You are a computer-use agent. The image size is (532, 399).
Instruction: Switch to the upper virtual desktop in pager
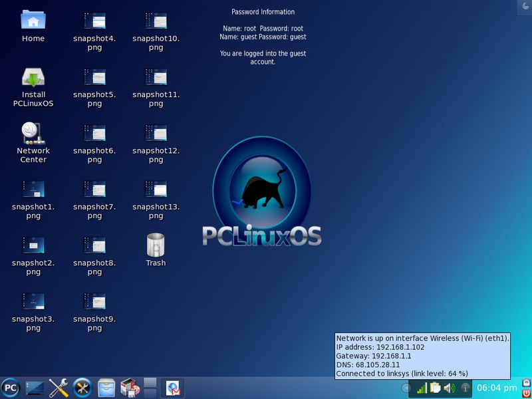150,382
